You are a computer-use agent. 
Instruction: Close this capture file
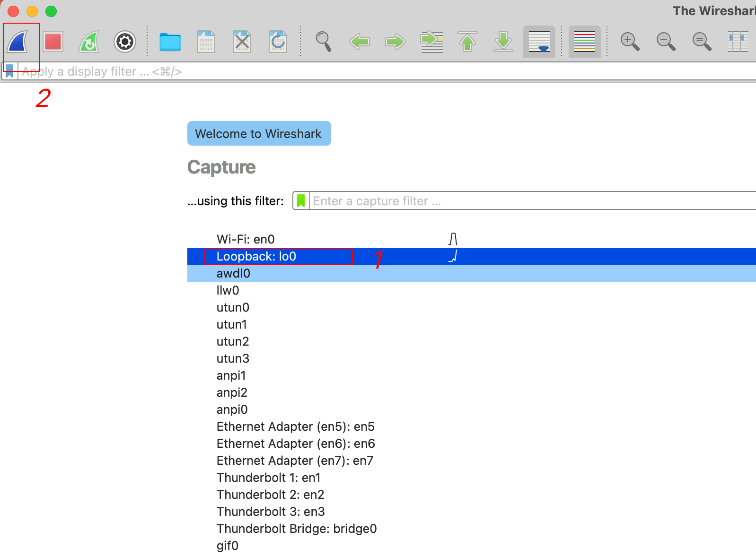242,42
